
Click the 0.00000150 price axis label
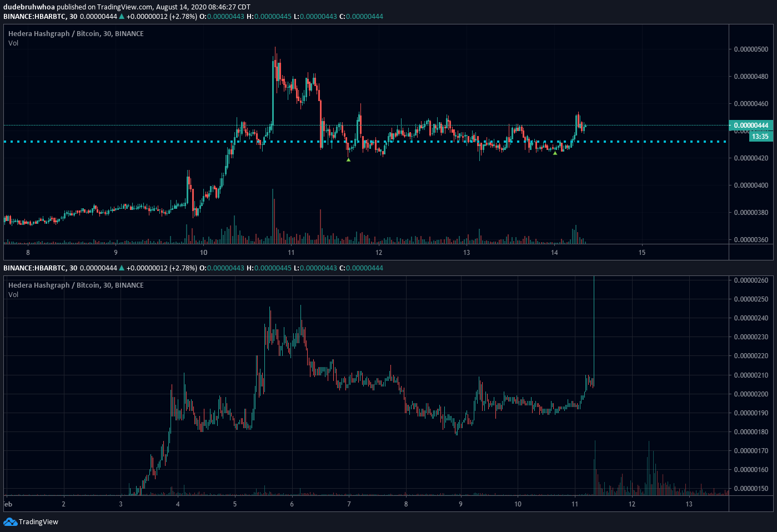tap(751, 489)
